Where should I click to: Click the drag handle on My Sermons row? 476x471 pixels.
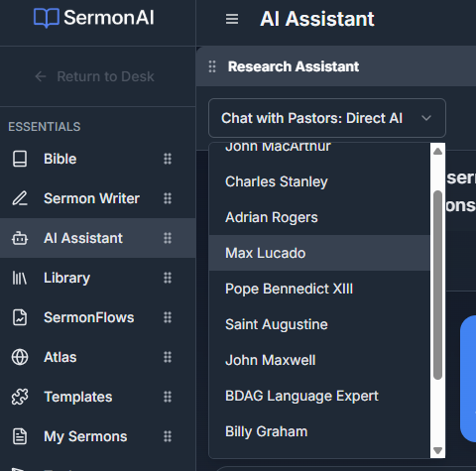(x=168, y=436)
